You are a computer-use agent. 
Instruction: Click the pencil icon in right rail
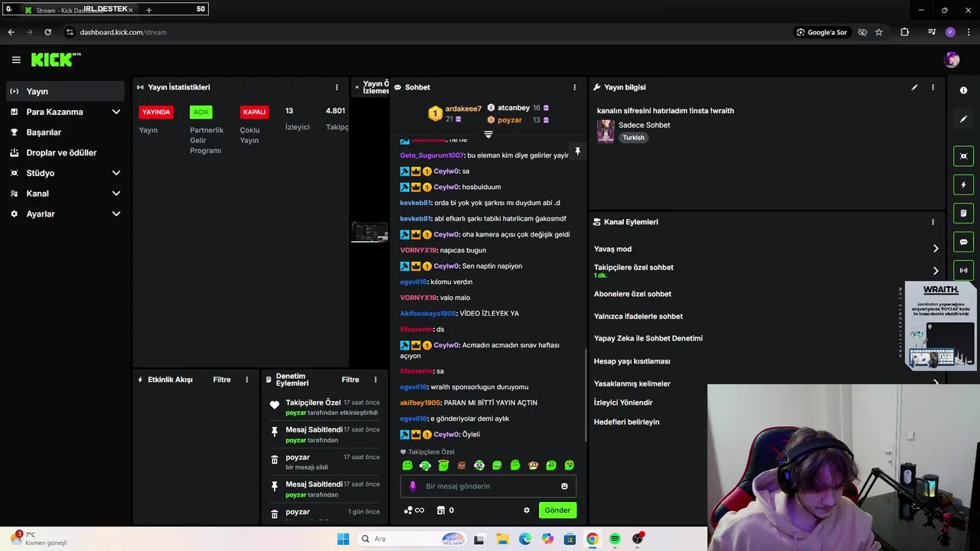[963, 119]
